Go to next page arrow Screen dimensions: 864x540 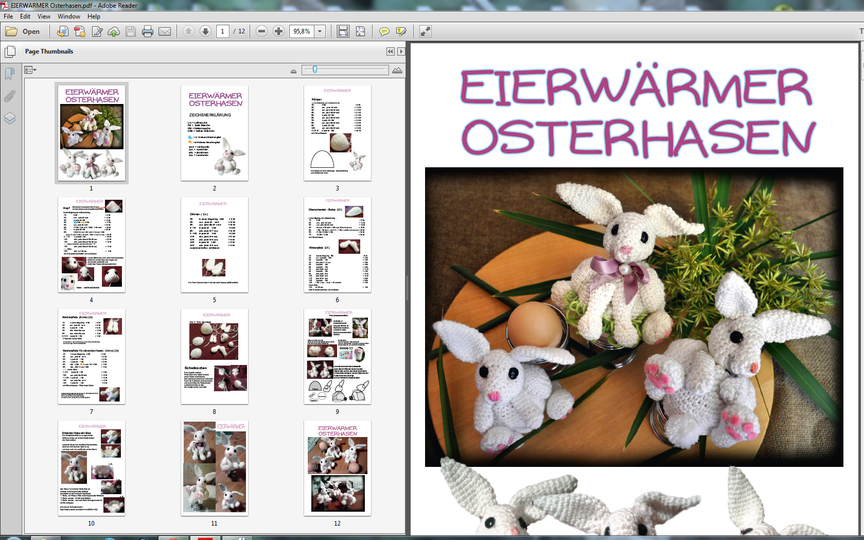pyautogui.click(x=205, y=31)
